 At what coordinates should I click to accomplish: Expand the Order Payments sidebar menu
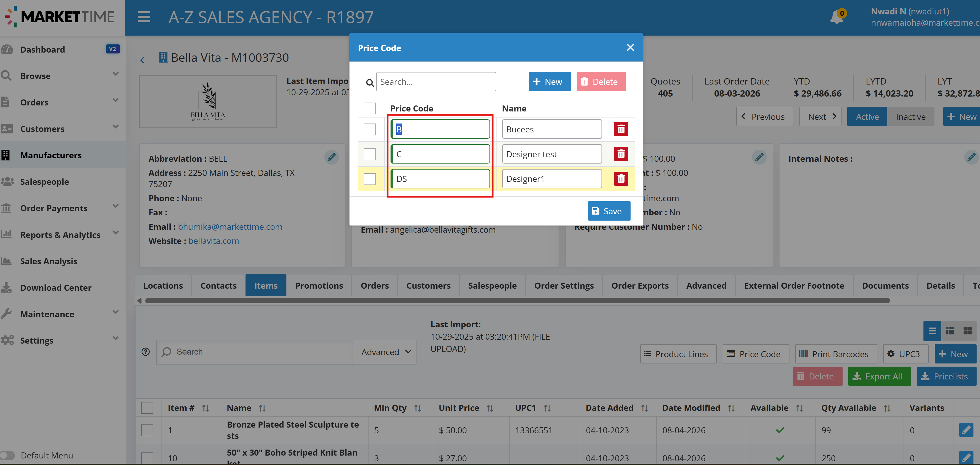[116, 206]
